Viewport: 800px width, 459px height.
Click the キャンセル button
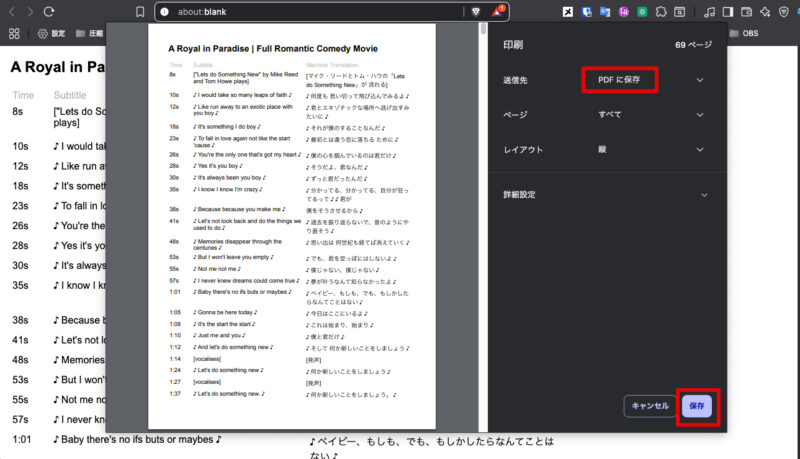(x=650, y=406)
